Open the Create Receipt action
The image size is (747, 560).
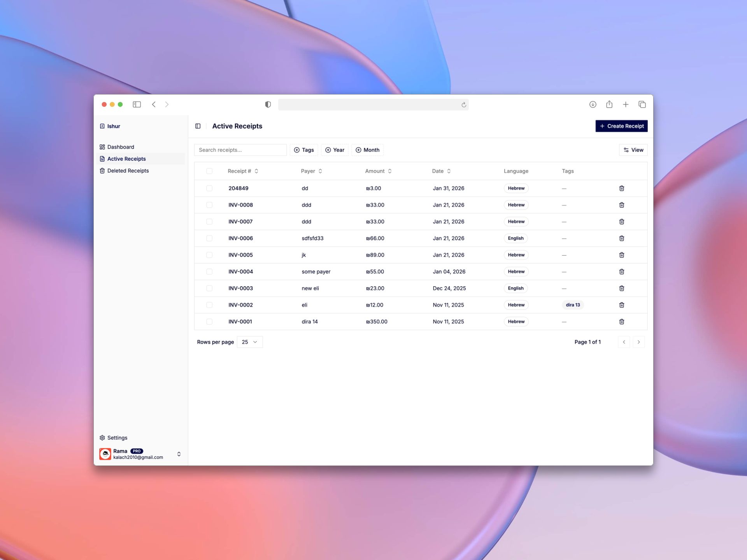tap(621, 126)
